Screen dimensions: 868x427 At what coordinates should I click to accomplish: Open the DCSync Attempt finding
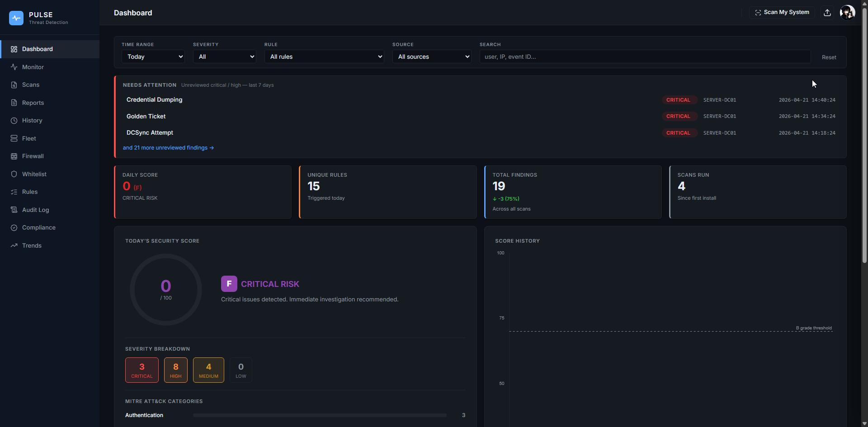coord(481,133)
